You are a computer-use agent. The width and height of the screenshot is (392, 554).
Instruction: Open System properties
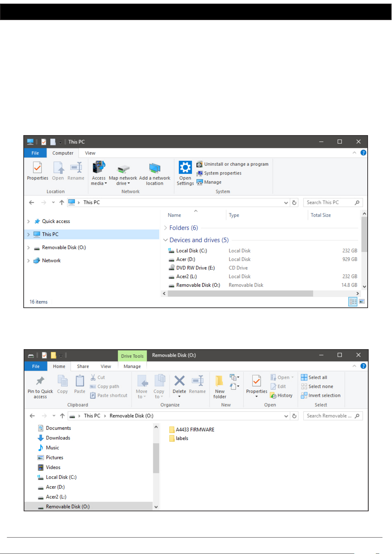tap(219, 173)
